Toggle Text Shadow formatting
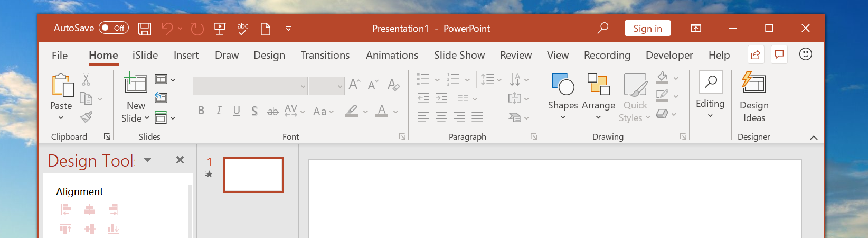Screen dimensions: 868x238 254,111
